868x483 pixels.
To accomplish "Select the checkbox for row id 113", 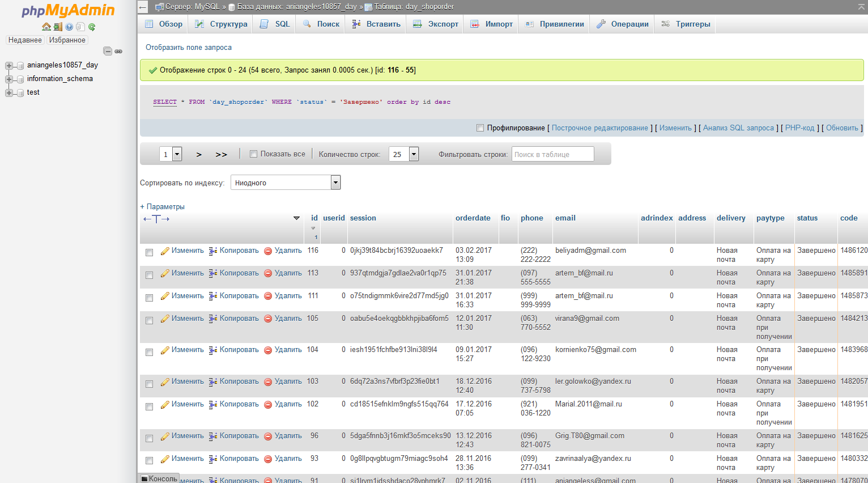I will point(150,276).
